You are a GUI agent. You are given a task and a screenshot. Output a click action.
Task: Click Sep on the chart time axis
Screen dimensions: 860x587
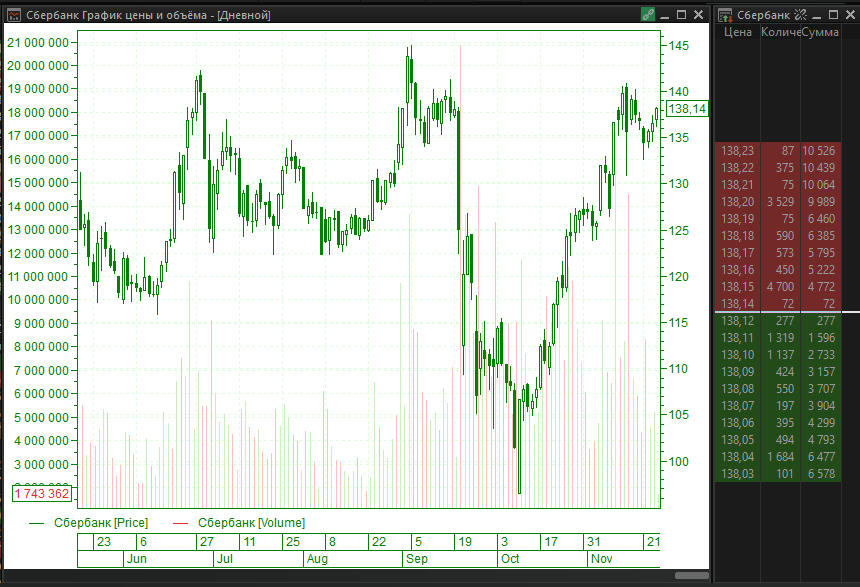point(416,559)
